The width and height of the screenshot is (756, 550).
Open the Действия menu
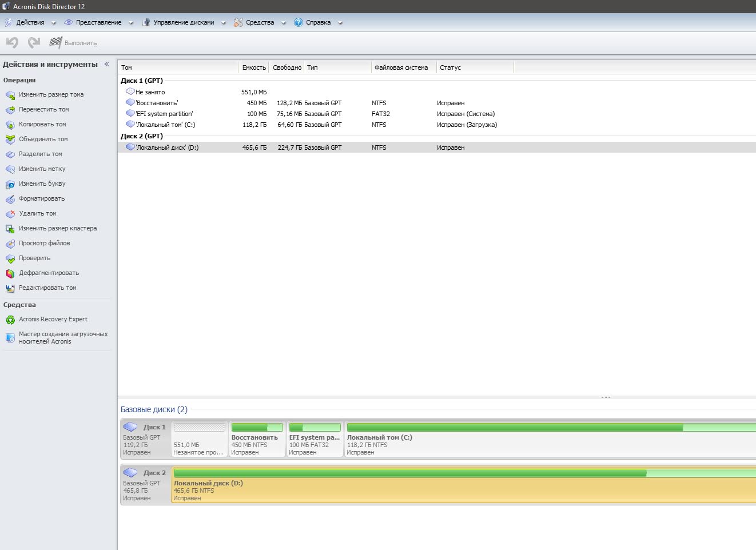30,22
